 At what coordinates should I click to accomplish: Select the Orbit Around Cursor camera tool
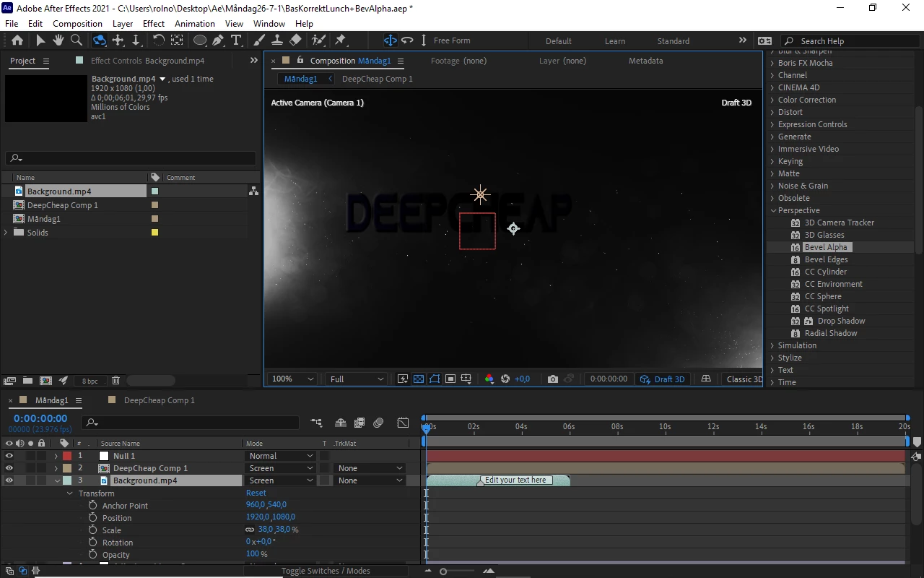tap(100, 40)
